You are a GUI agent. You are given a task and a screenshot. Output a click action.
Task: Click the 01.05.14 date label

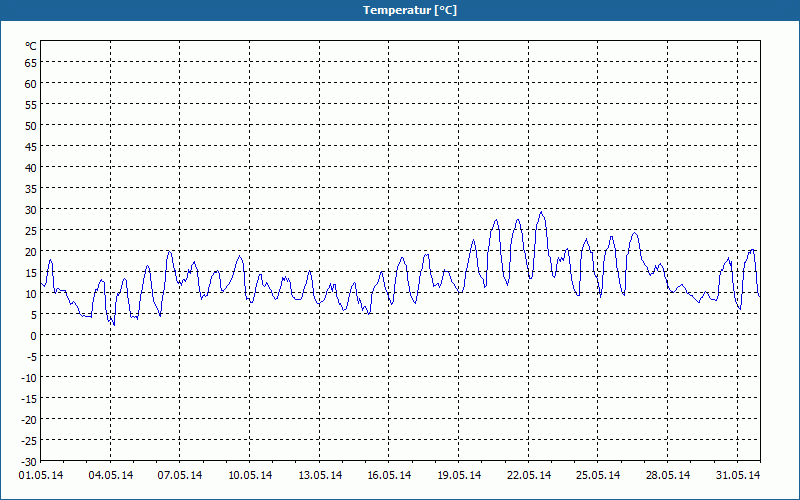[41, 475]
